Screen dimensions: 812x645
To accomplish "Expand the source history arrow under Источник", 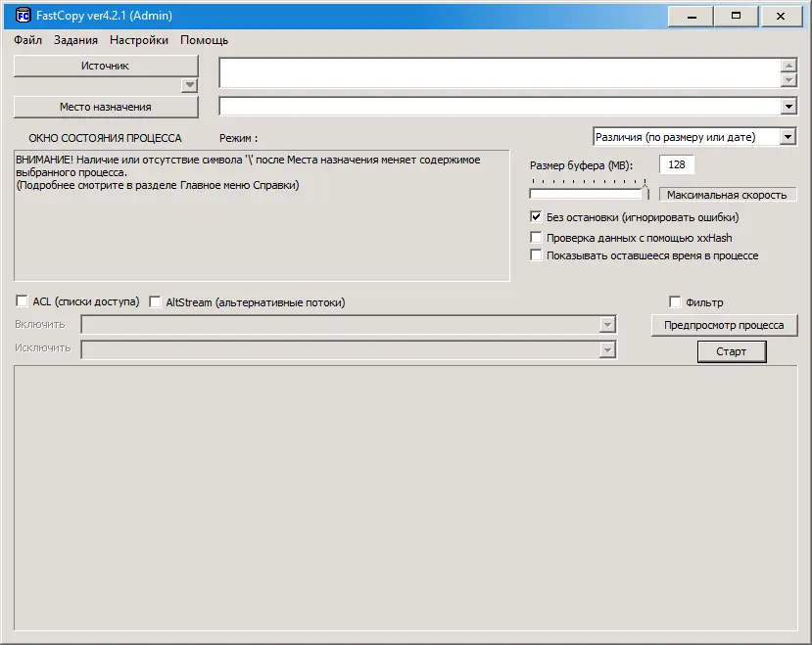I will (x=190, y=85).
